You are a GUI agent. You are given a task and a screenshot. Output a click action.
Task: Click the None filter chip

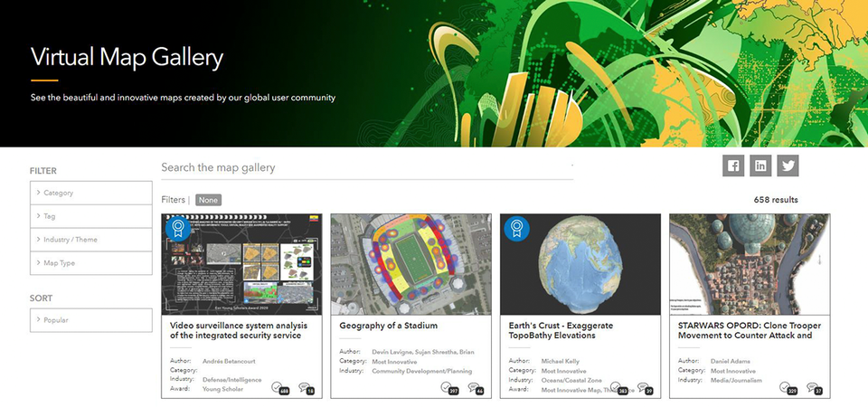tap(208, 200)
